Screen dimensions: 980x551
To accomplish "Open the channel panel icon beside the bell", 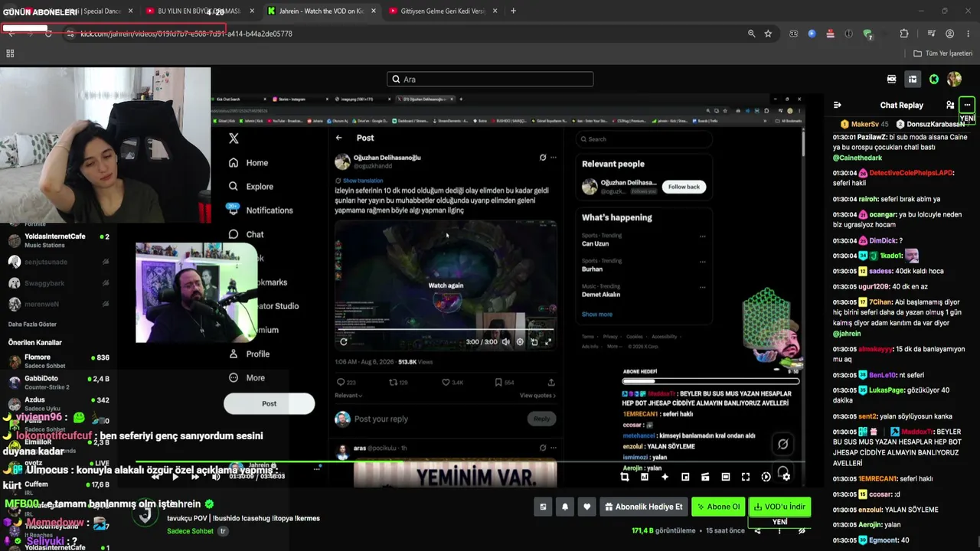I will coord(544,507).
